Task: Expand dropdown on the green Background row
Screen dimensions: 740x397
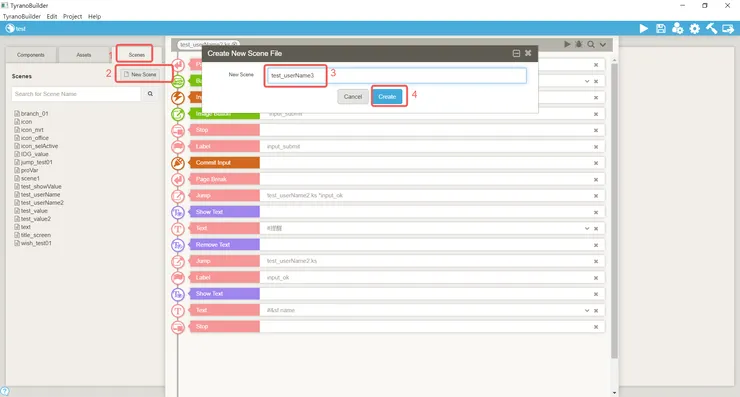Action: pos(587,81)
